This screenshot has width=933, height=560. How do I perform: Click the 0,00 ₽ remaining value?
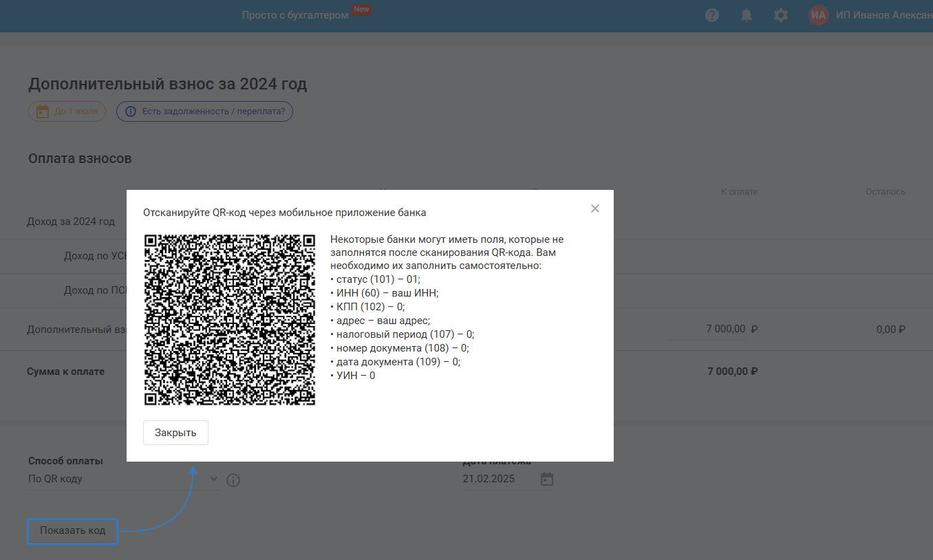pyautogui.click(x=891, y=330)
